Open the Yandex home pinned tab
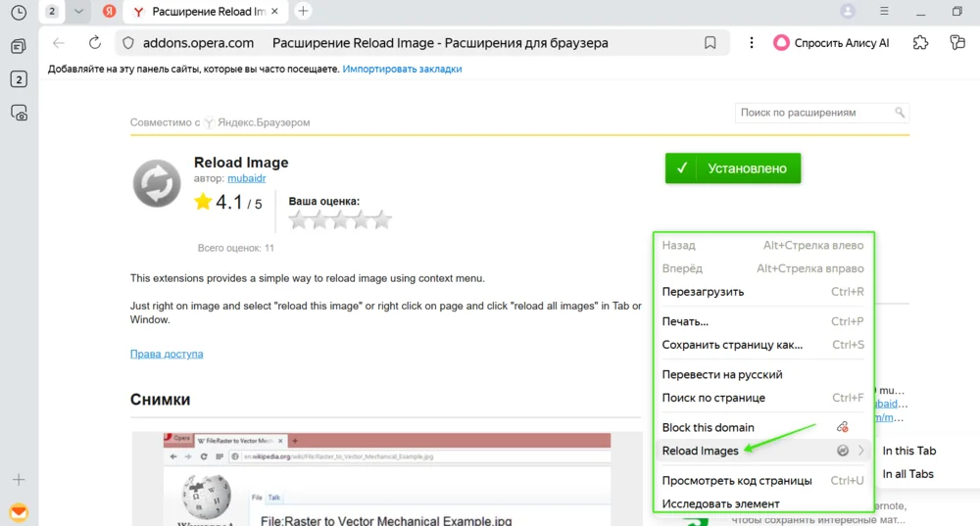This screenshot has height=526, width=980. pos(110,11)
